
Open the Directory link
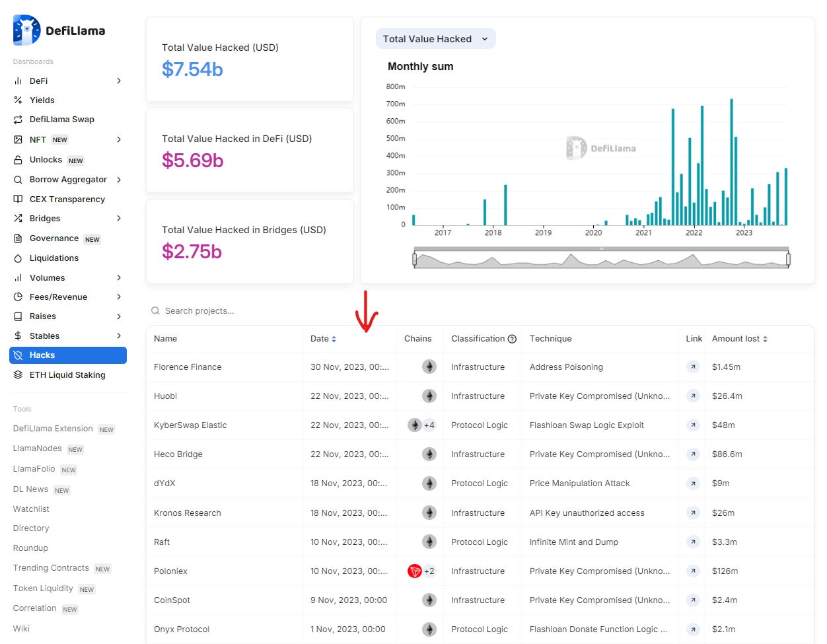tap(31, 528)
